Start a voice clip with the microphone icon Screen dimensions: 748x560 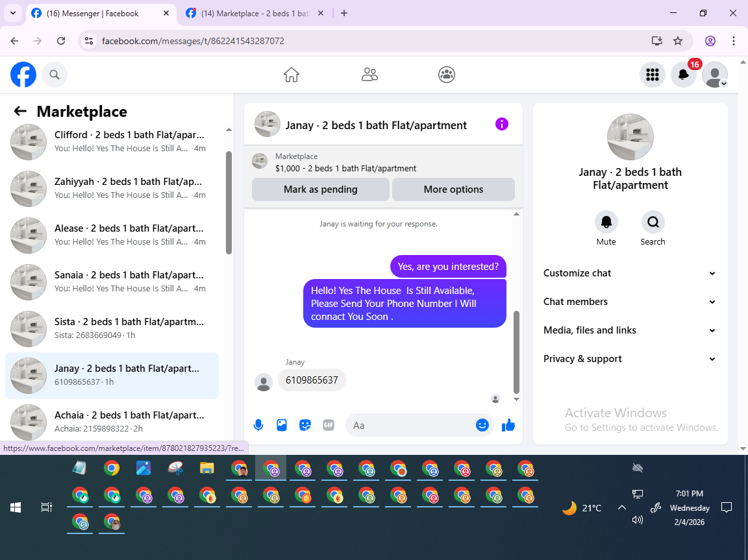coord(258,425)
